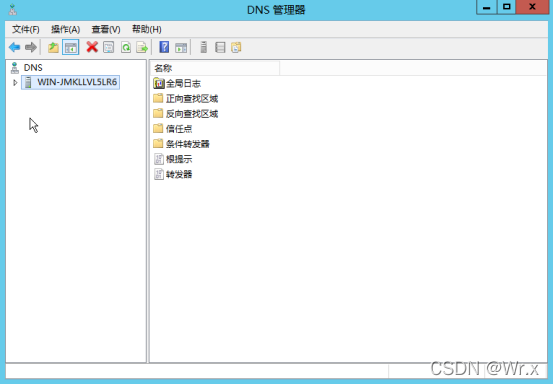The width and height of the screenshot is (554, 385).
Task: Select the 根提示 item
Action: click(173, 159)
